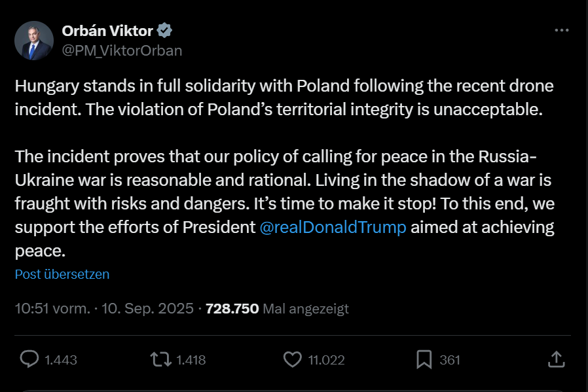Like the post with the heart icon
588x392 pixels.
[292, 359]
